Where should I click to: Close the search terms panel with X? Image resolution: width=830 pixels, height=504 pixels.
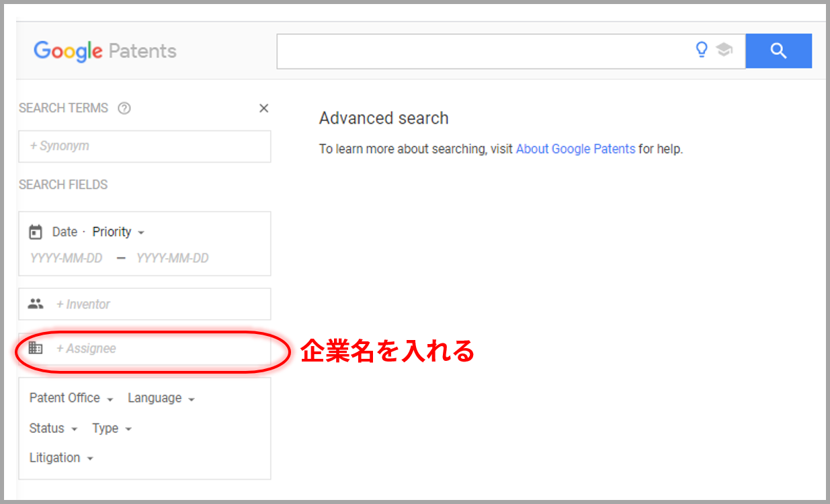[263, 108]
